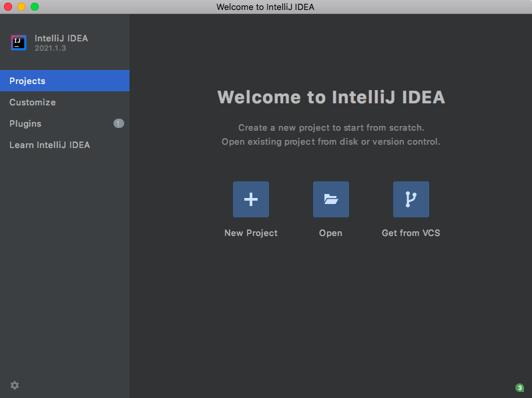Viewport: 532px width, 398px height.
Task: Click the Welcome to IntelliJ IDEA heading
Action: 331,97
